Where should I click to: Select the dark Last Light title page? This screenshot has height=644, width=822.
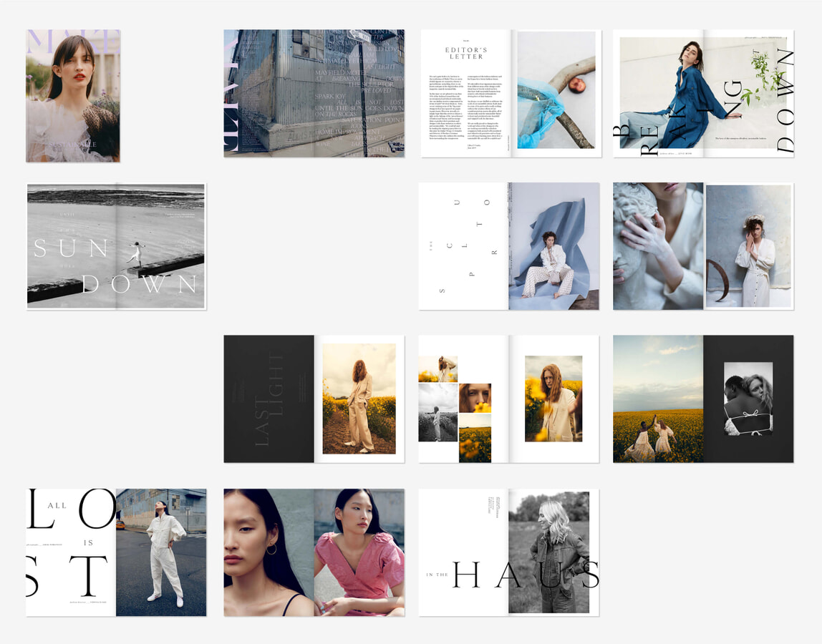(269, 399)
